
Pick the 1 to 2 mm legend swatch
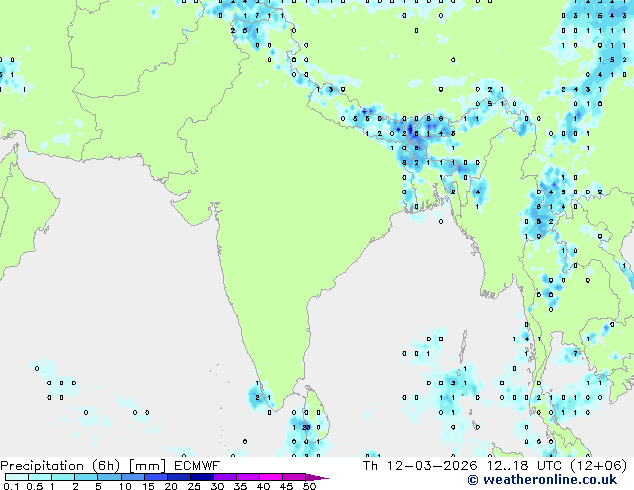tap(63, 477)
